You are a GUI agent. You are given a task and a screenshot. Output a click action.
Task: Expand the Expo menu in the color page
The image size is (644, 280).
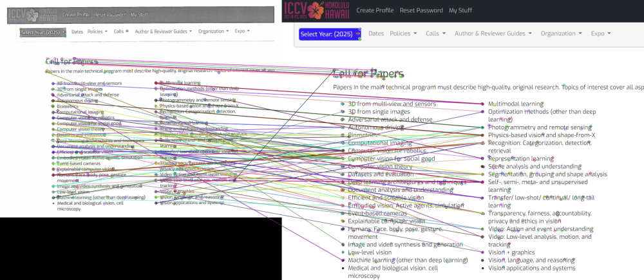(601, 33)
